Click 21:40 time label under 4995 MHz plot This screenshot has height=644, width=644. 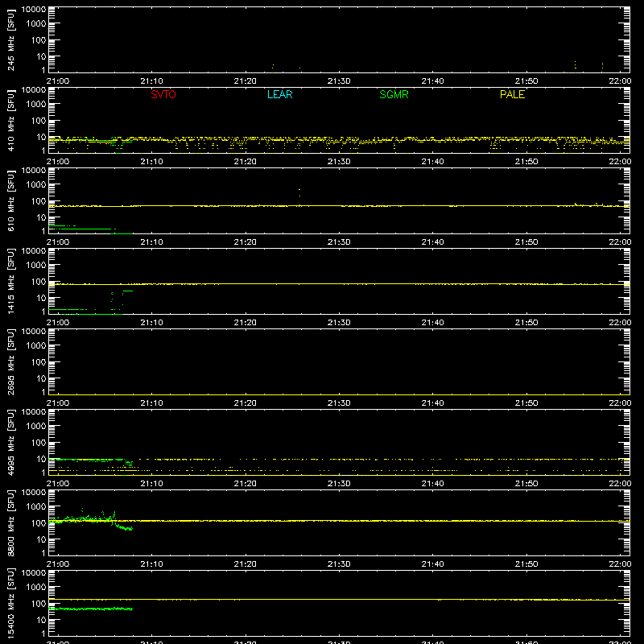coord(432,484)
